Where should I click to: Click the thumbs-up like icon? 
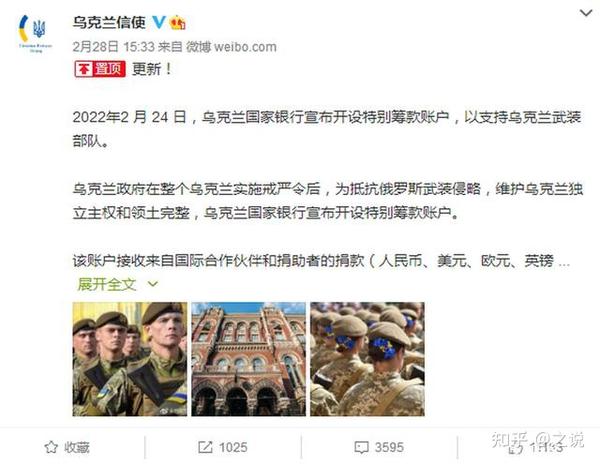[514, 448]
